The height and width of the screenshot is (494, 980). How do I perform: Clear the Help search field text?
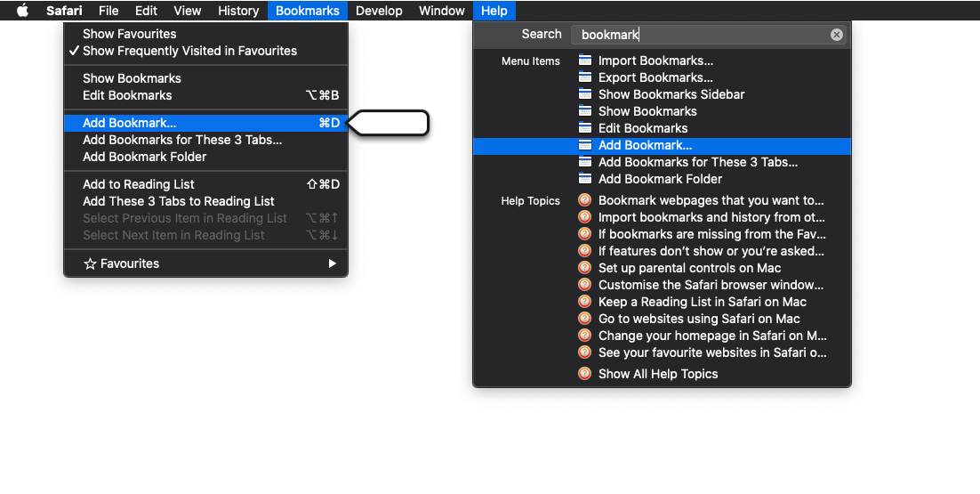836,35
